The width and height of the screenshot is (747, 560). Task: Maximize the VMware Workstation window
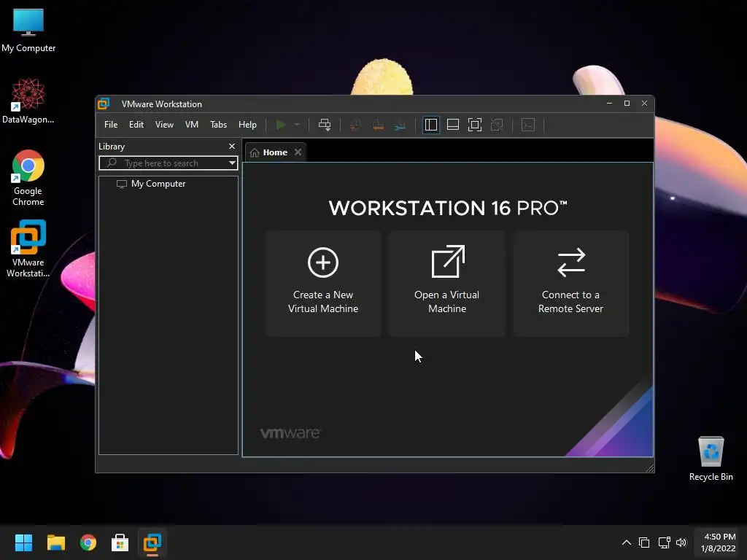(x=627, y=104)
